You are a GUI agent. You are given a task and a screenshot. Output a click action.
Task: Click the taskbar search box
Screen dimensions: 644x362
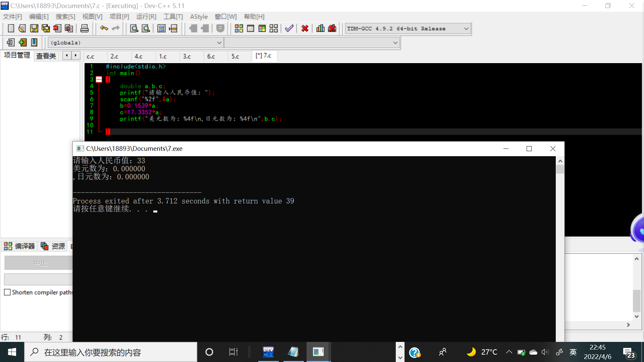click(x=111, y=352)
